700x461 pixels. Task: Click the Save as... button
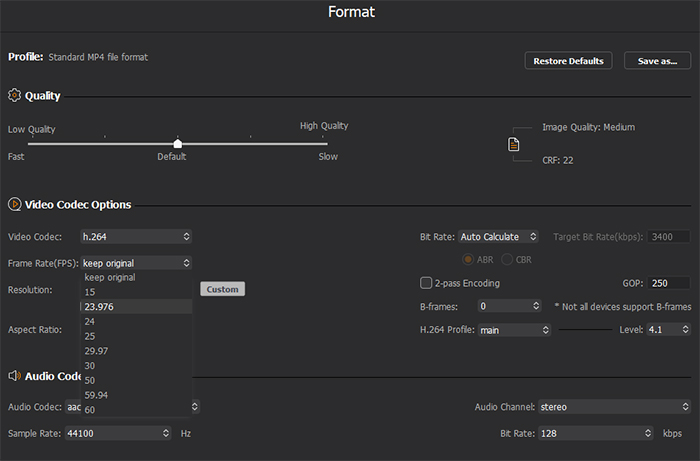pyautogui.click(x=657, y=61)
